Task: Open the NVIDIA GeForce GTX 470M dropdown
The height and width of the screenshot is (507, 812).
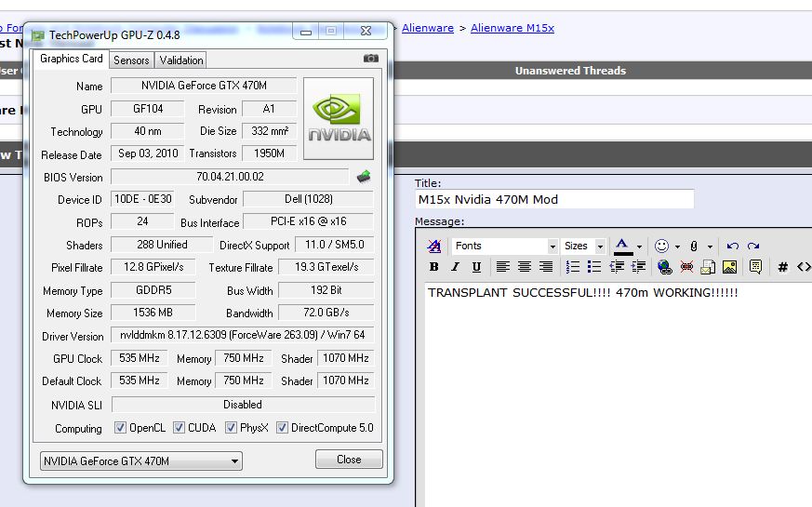Action: [x=140, y=460]
